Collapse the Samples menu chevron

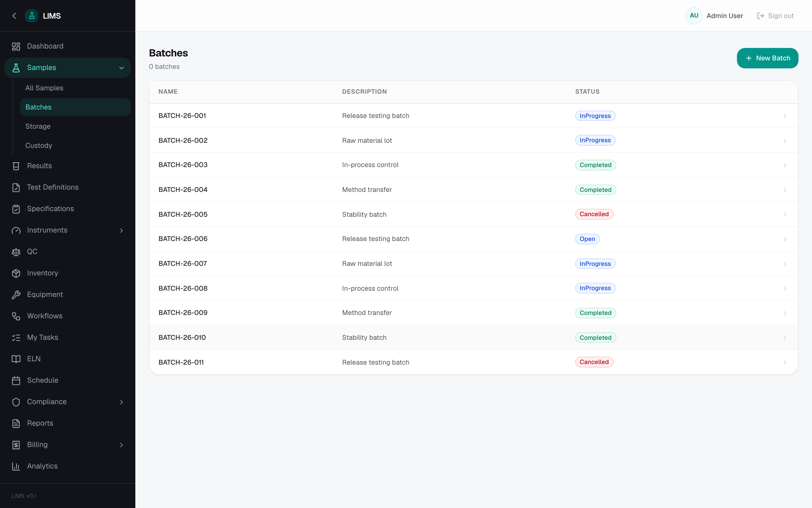tap(122, 68)
